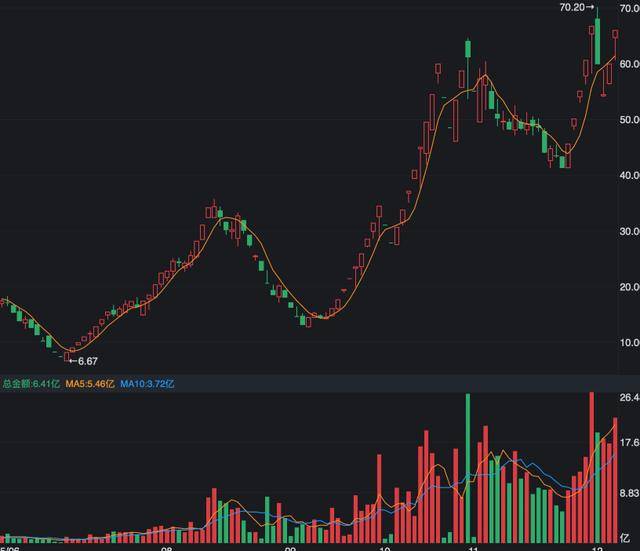Select the 17.6 volume axis label
640x551 pixels.
click(629, 443)
